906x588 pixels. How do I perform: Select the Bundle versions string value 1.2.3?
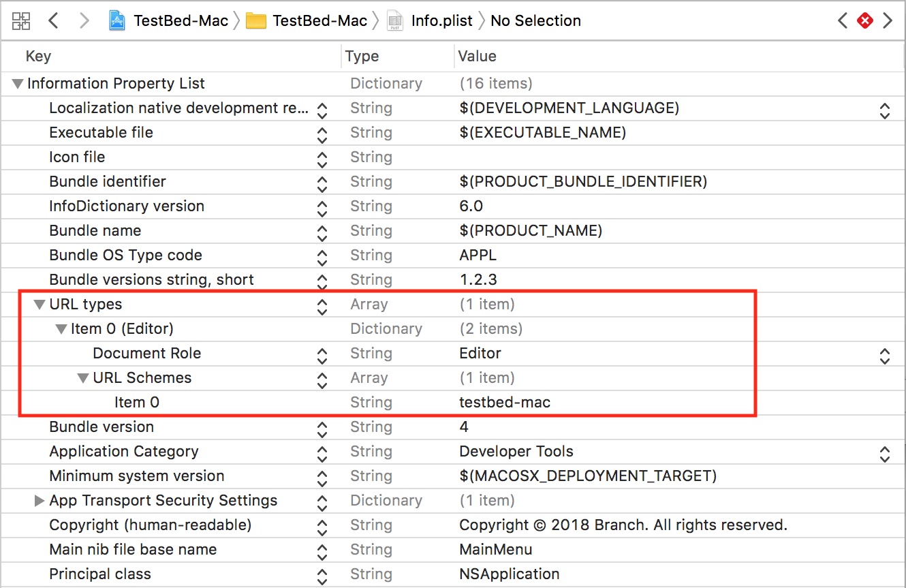point(479,279)
